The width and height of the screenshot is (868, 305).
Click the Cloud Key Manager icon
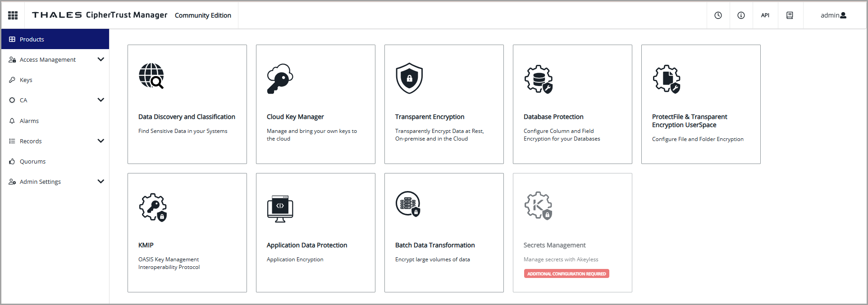click(x=280, y=78)
